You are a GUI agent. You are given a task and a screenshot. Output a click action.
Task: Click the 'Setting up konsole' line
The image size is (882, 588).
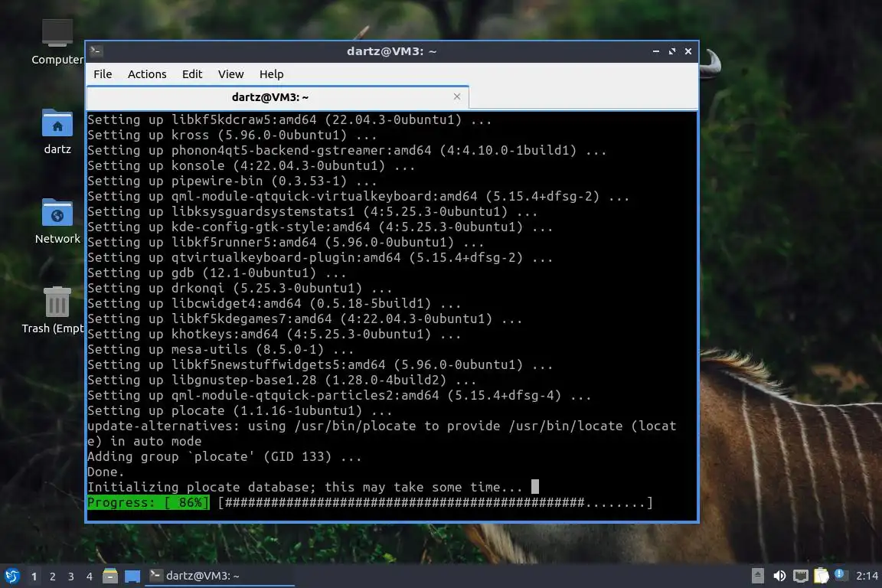tap(251, 165)
